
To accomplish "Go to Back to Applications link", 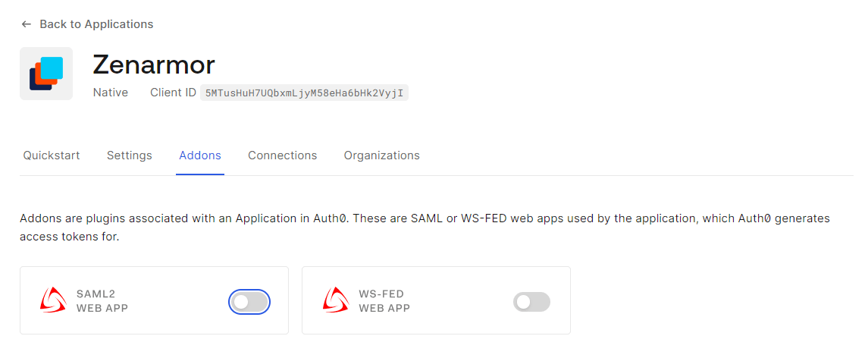I will click(96, 24).
